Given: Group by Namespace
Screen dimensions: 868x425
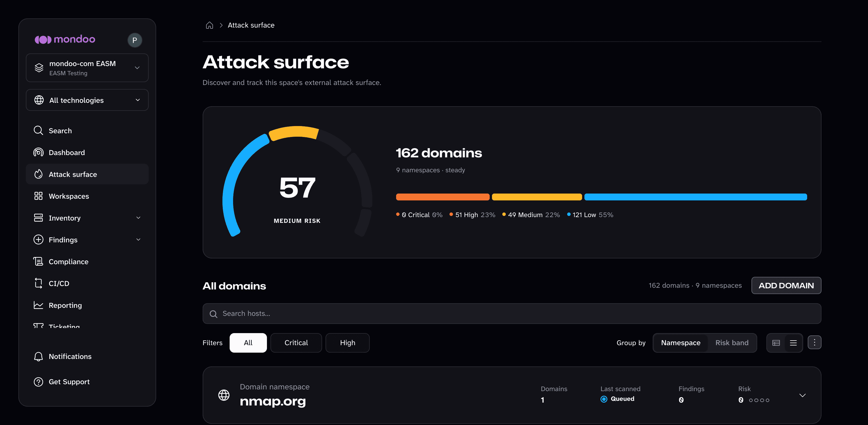Looking at the screenshot, I should point(681,343).
